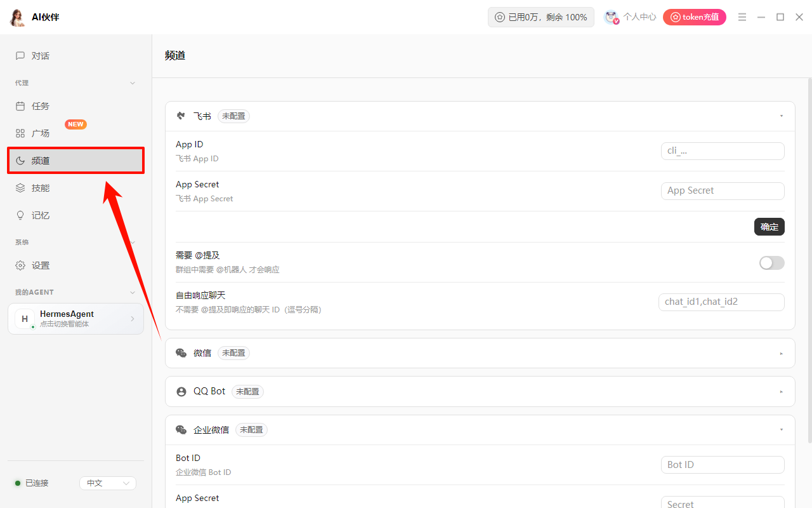Viewport: 812px width, 508px height.
Task: Collapse the 我的AGENT sidebar group
Action: pos(133,292)
